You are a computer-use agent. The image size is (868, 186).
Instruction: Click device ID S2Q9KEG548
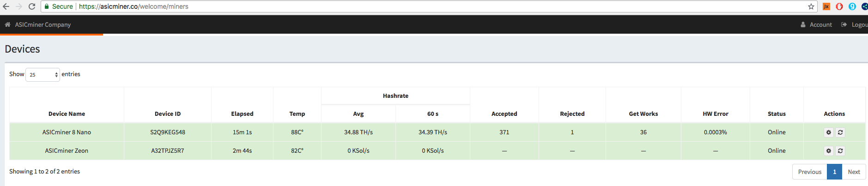coord(168,132)
